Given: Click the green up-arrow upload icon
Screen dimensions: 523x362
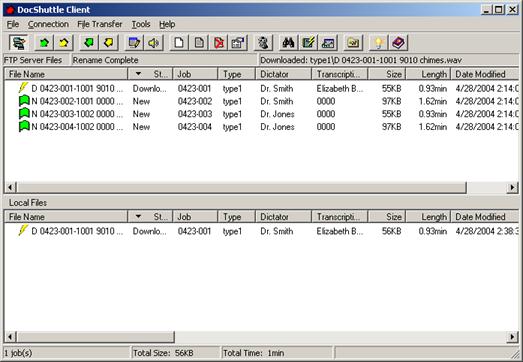Looking at the screenshot, I should click(44, 43).
